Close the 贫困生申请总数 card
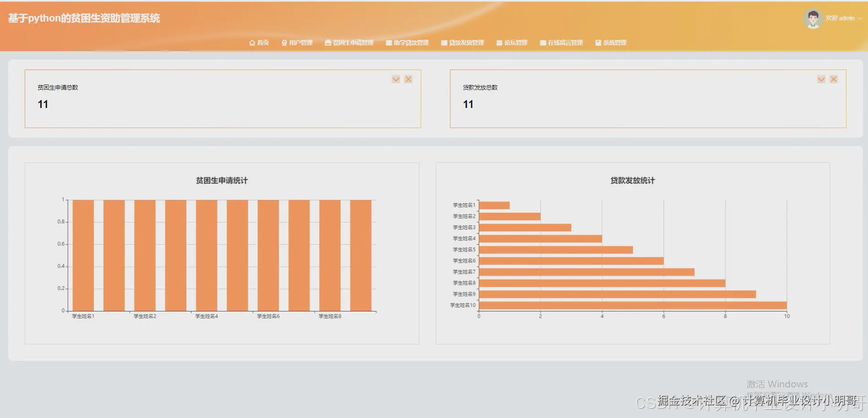Screen dimensions: 868x418 [408, 79]
